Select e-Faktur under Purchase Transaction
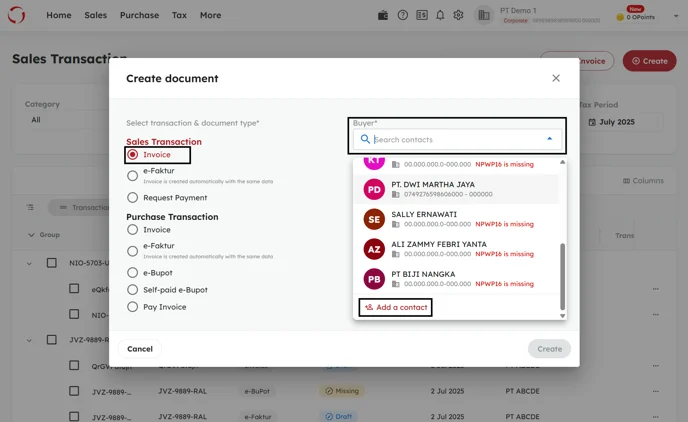This screenshot has height=422, width=688. [133, 251]
